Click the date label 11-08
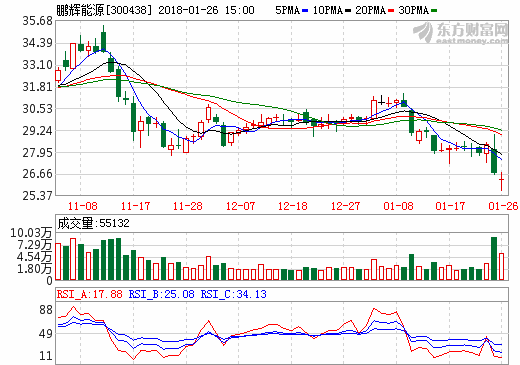520x365 pixels. (83, 206)
